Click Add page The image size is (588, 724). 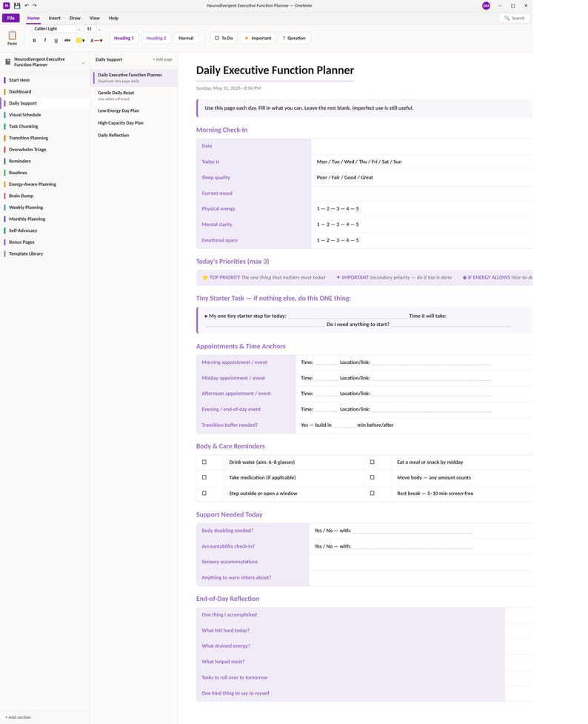point(162,59)
